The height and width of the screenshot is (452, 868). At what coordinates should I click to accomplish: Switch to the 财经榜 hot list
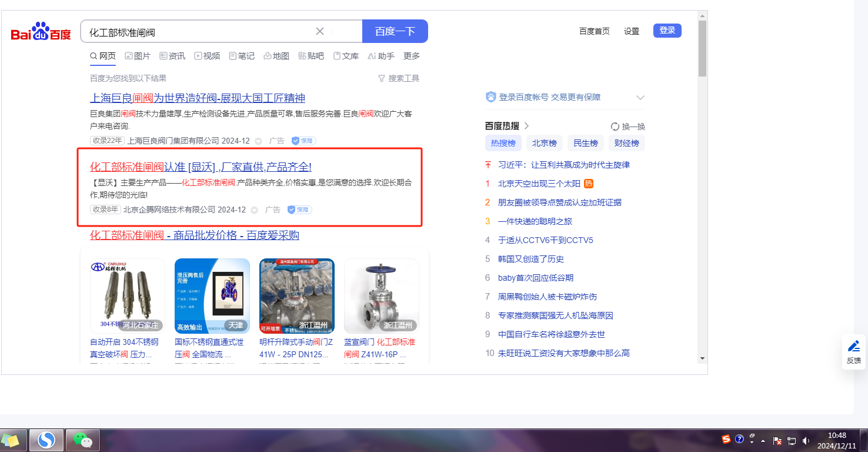coord(627,143)
